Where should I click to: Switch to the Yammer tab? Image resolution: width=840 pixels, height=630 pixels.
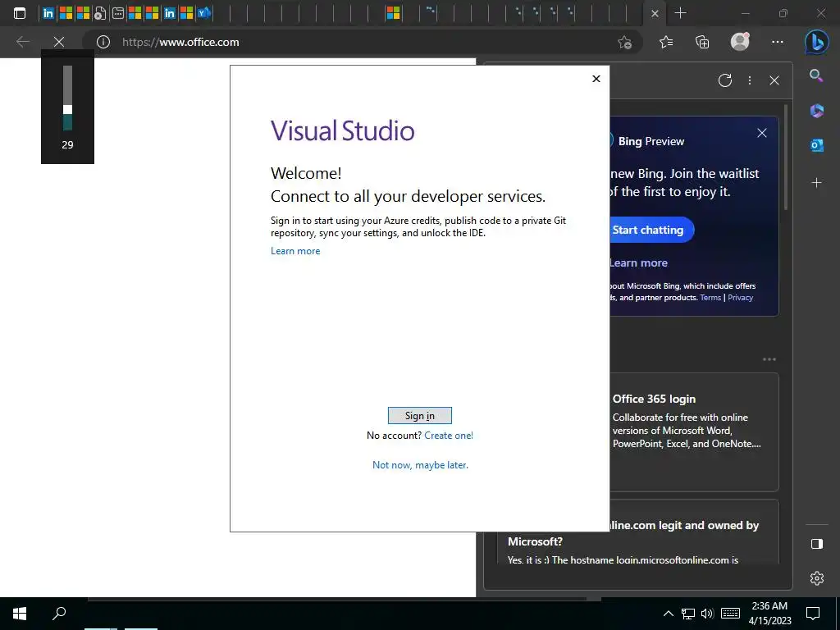[x=204, y=13]
